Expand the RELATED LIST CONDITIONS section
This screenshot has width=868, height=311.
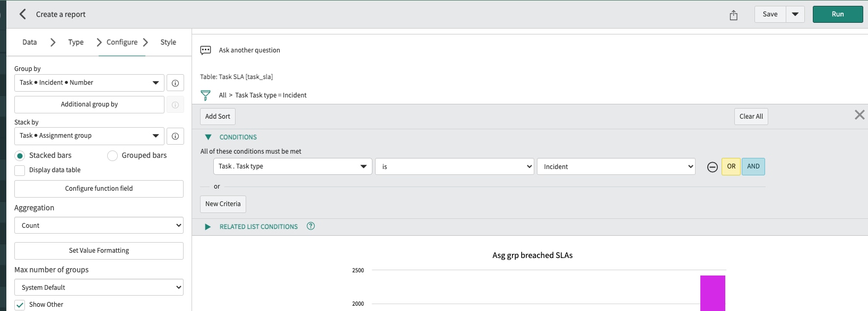pyautogui.click(x=208, y=227)
